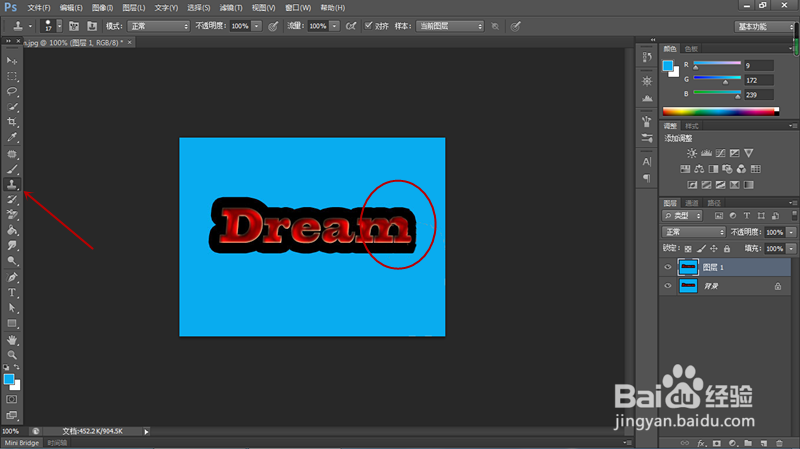
Task: Select the Rectangular Marquee tool
Action: coord(12,77)
